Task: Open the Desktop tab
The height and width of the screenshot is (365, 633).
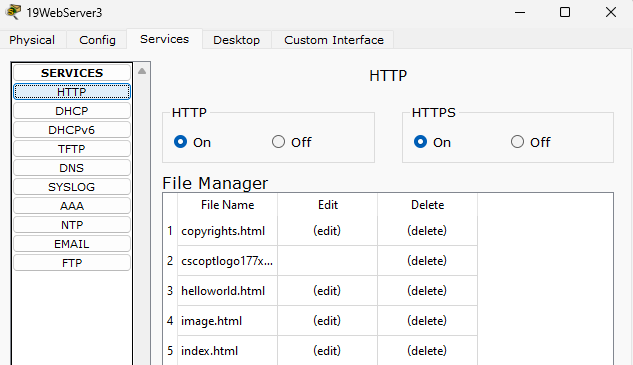Action: point(237,40)
